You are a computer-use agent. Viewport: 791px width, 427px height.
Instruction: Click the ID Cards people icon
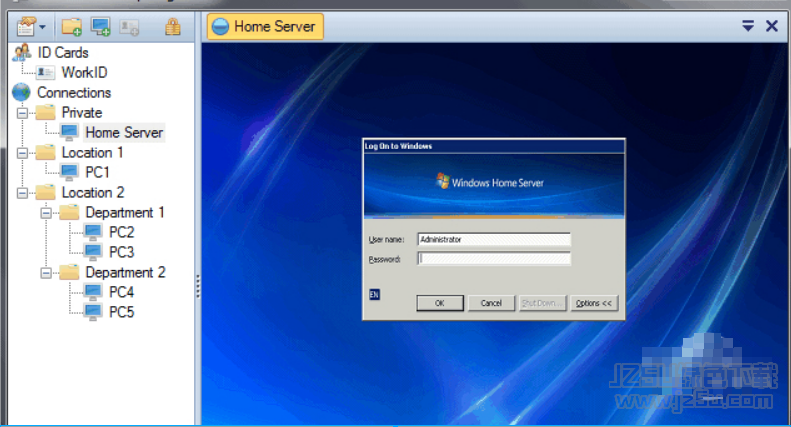point(22,52)
